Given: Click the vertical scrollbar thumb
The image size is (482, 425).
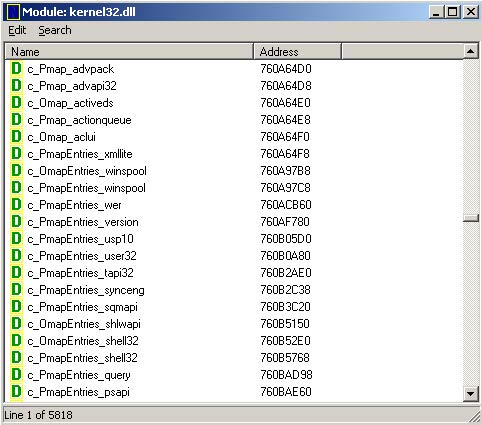Looking at the screenshot, I should tap(471, 218).
